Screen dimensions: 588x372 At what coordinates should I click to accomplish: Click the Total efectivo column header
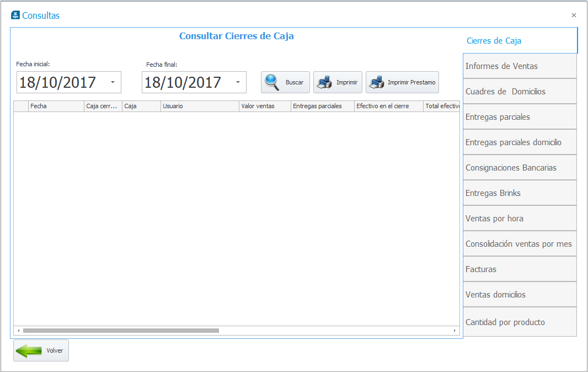point(441,106)
